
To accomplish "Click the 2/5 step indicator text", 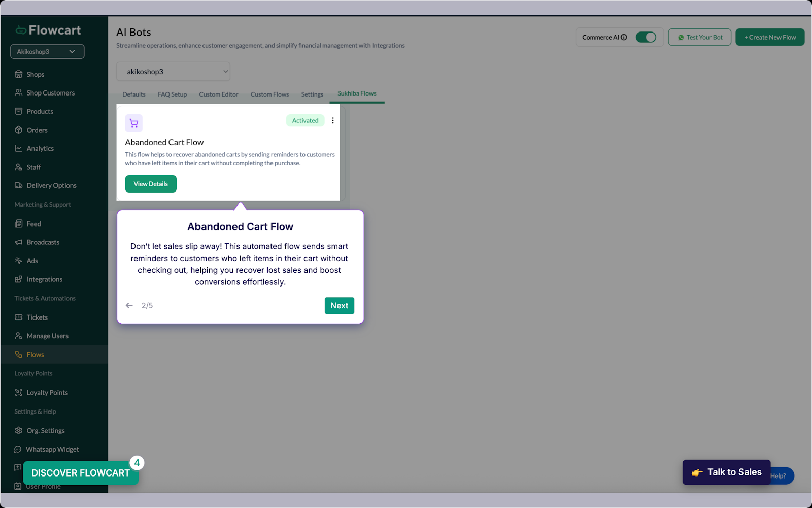I will click(147, 305).
